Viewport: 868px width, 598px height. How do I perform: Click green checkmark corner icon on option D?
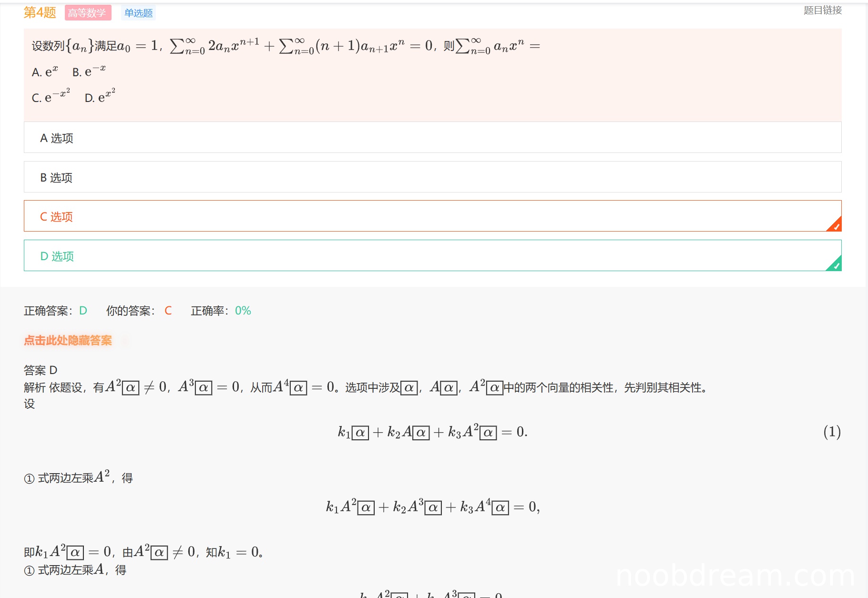pyautogui.click(x=836, y=265)
